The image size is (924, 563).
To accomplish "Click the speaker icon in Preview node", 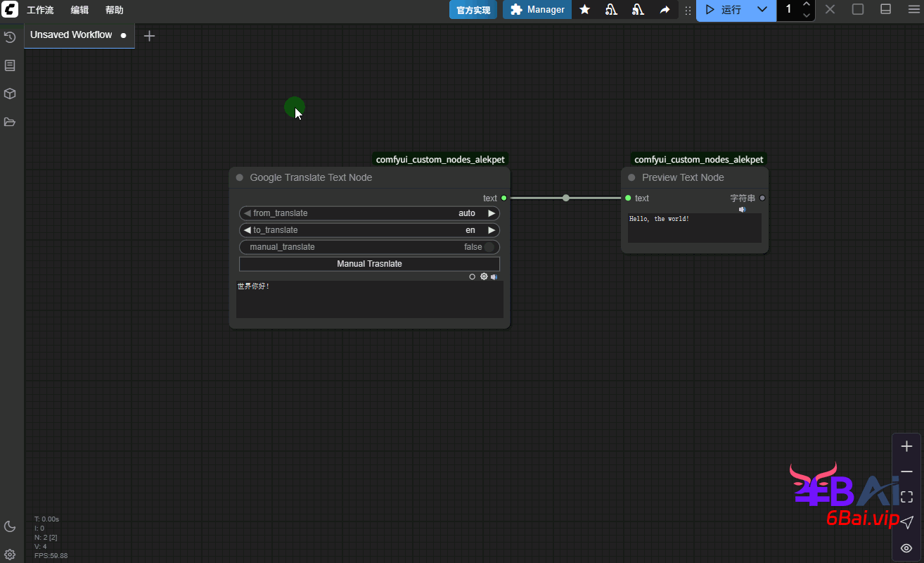I will 742,209.
